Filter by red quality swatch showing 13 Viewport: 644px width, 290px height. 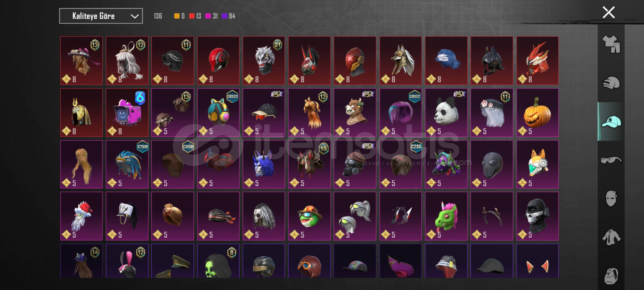coord(195,16)
